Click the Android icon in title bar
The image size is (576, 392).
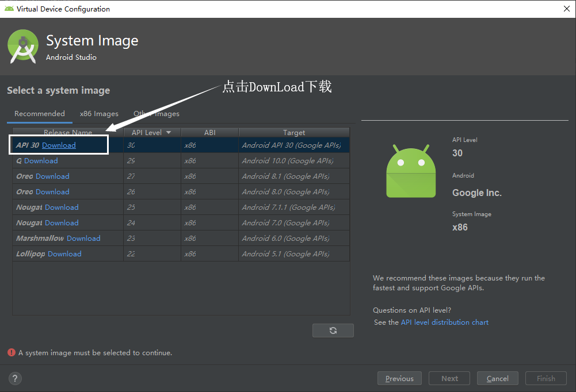coord(9,9)
